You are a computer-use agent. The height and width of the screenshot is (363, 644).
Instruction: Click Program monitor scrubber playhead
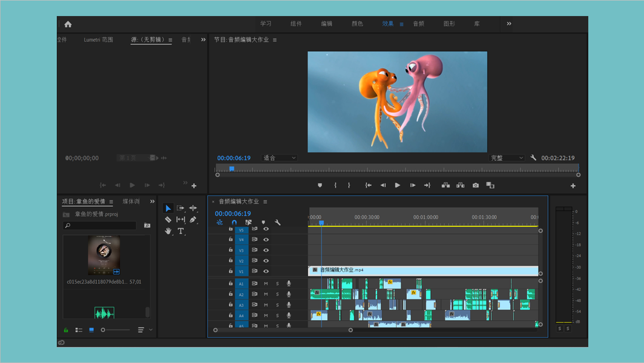232,169
